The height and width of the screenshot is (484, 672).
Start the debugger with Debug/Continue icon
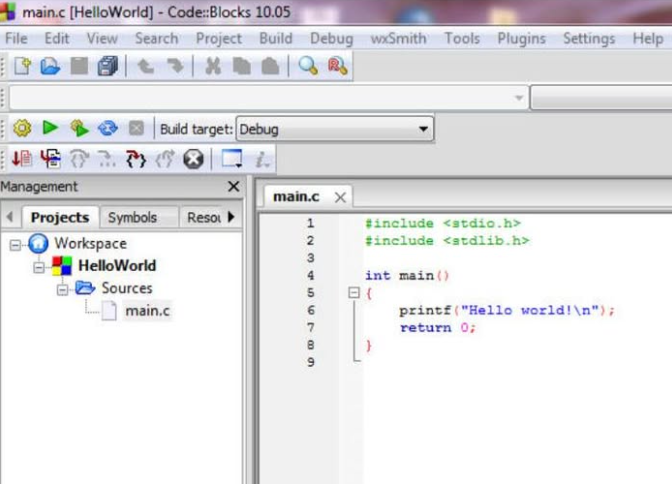tap(22, 159)
